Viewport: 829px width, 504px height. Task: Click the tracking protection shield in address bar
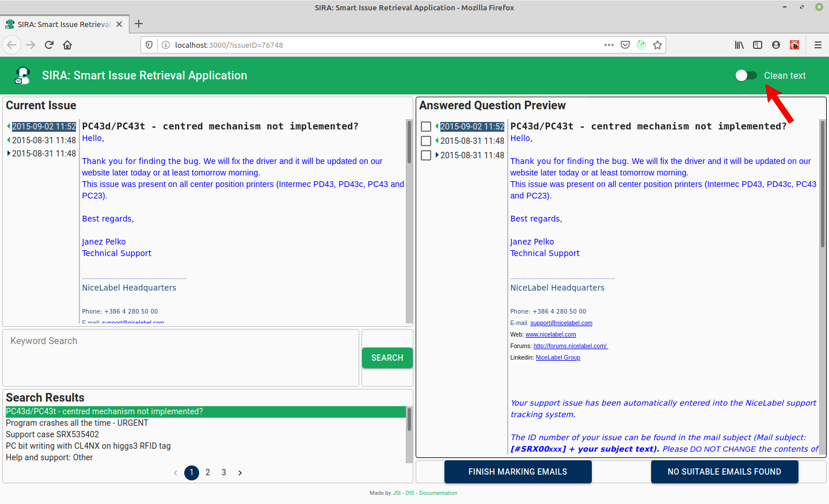(149, 44)
